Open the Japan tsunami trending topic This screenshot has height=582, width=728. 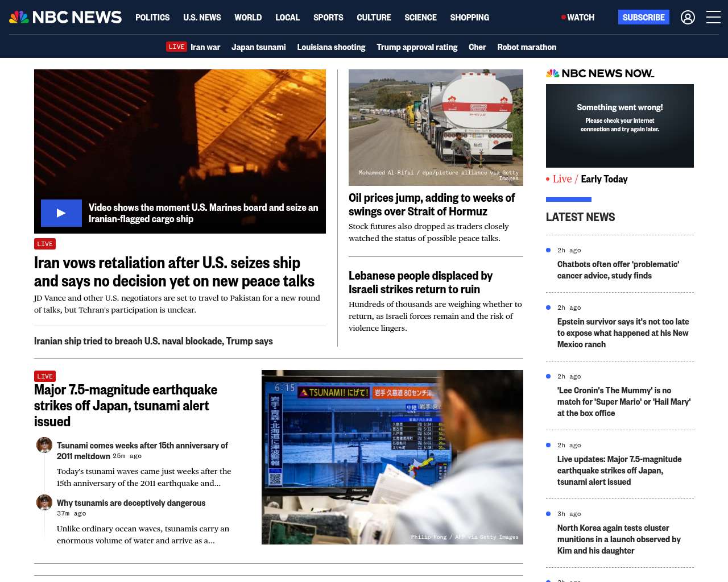click(258, 47)
